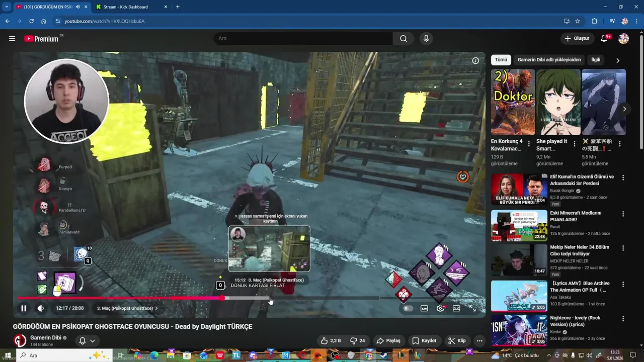Open the account avatar menu
This screenshot has height=362, width=644.
623,38
